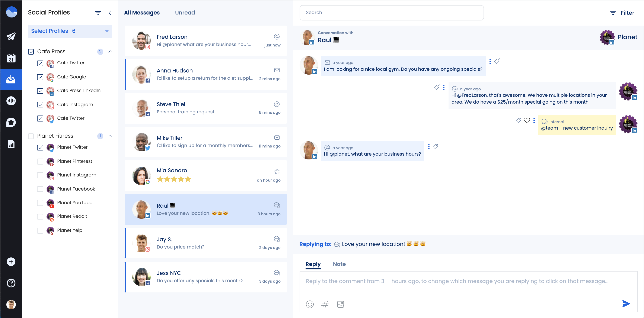The image size is (644, 318).
Task: Click Mia Sandro's five-star rating
Action: (x=174, y=179)
